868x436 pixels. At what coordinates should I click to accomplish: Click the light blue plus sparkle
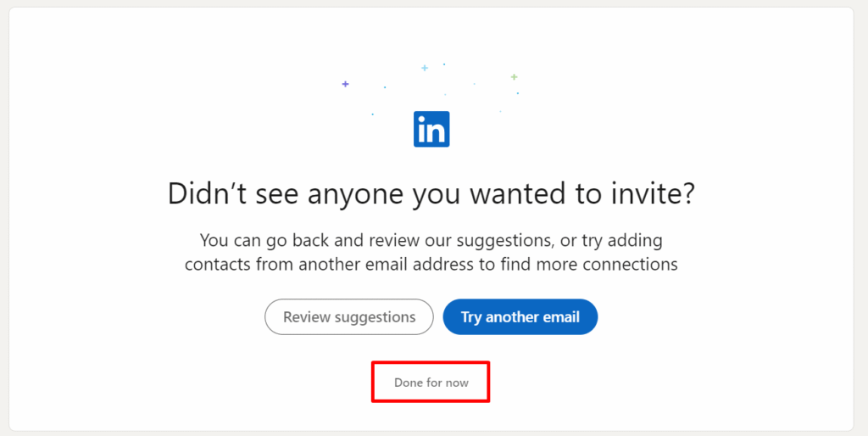click(425, 68)
